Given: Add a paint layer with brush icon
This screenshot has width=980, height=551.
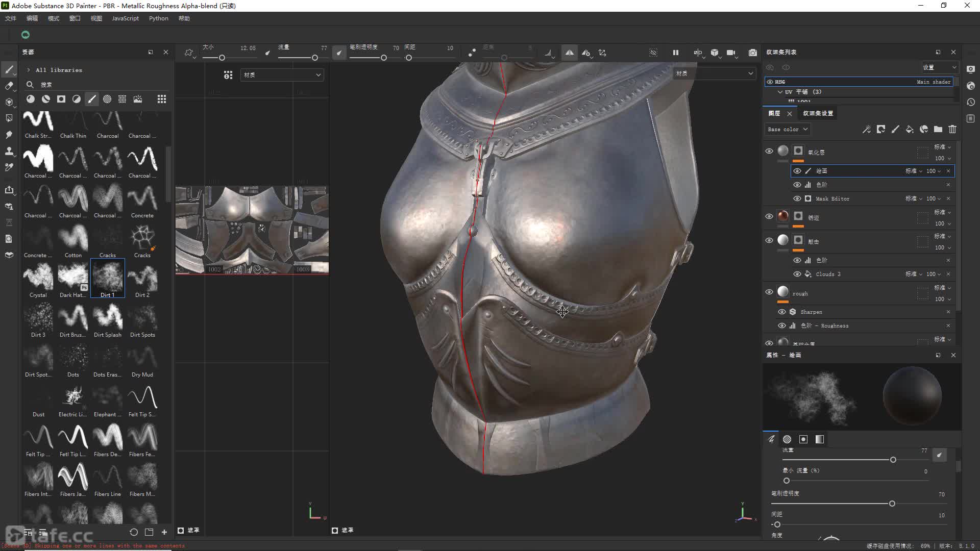Looking at the screenshot, I should (895, 130).
